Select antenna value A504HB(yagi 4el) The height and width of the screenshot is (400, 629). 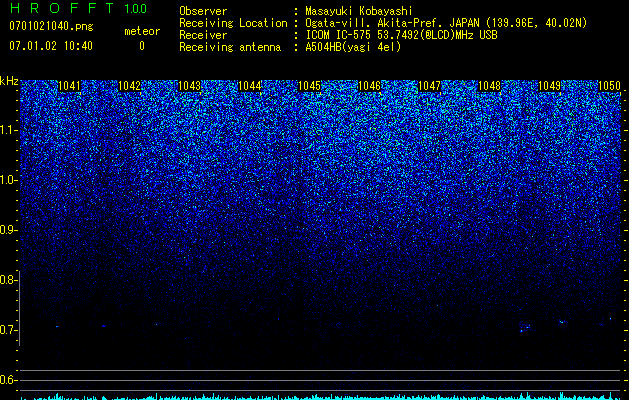pos(353,47)
